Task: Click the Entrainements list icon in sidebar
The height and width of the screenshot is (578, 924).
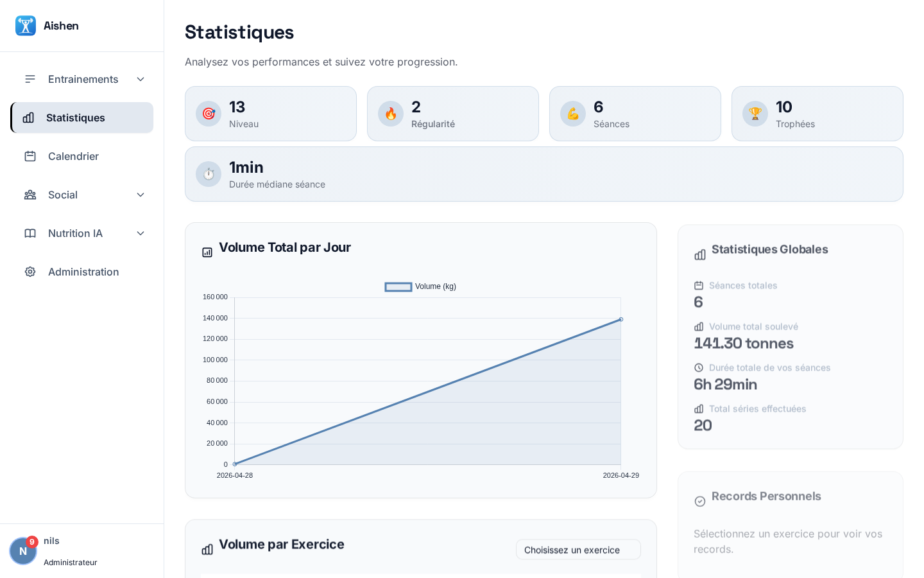Action: pos(30,79)
